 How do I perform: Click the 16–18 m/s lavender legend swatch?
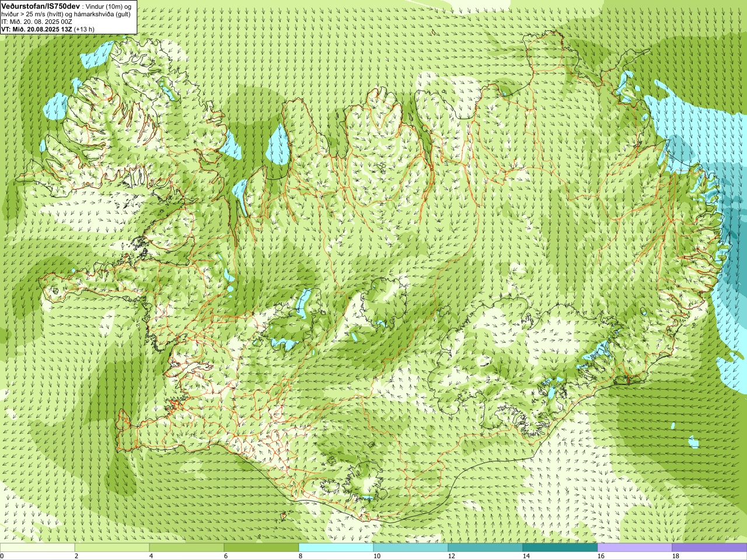(635, 548)
